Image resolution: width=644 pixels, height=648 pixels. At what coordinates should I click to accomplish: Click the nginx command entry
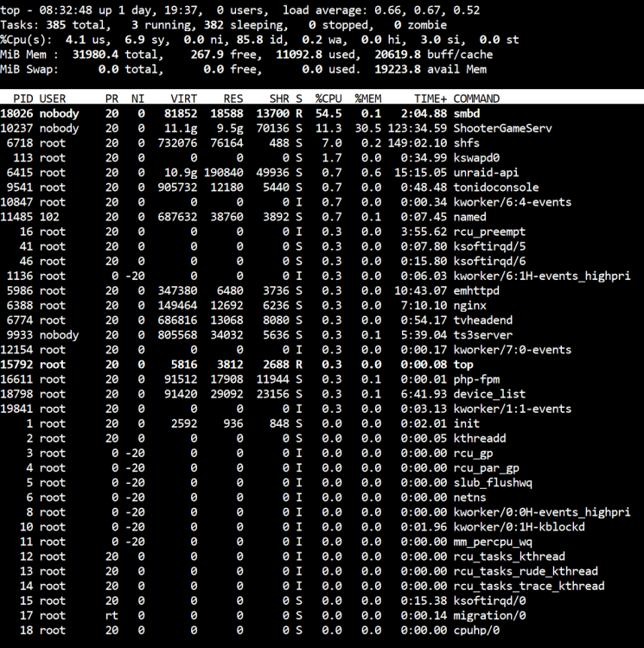470,305
